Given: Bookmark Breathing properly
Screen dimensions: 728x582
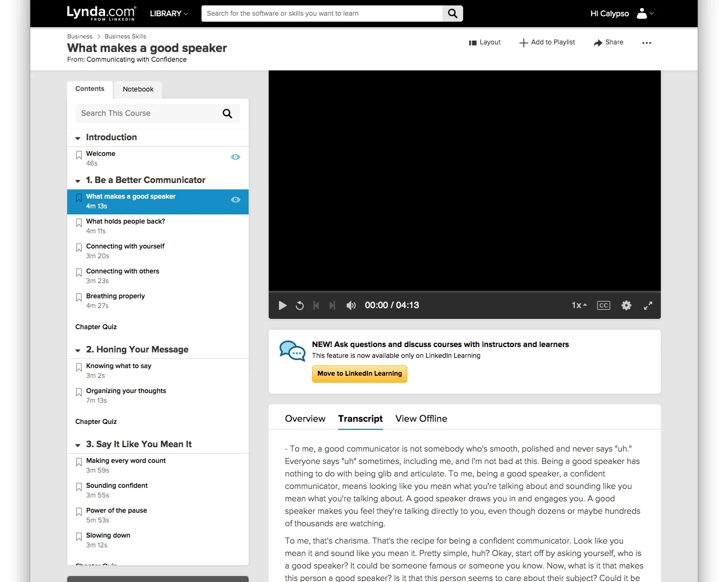Looking at the screenshot, I should pyautogui.click(x=79, y=298).
